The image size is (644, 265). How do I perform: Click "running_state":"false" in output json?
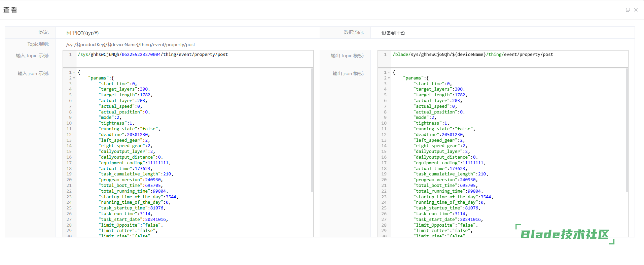click(443, 129)
